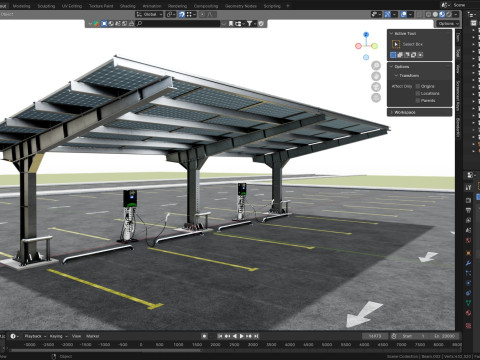Toggle viewport overlays display
Viewport: 480px width, 360px height.
pyautogui.click(x=403, y=14)
